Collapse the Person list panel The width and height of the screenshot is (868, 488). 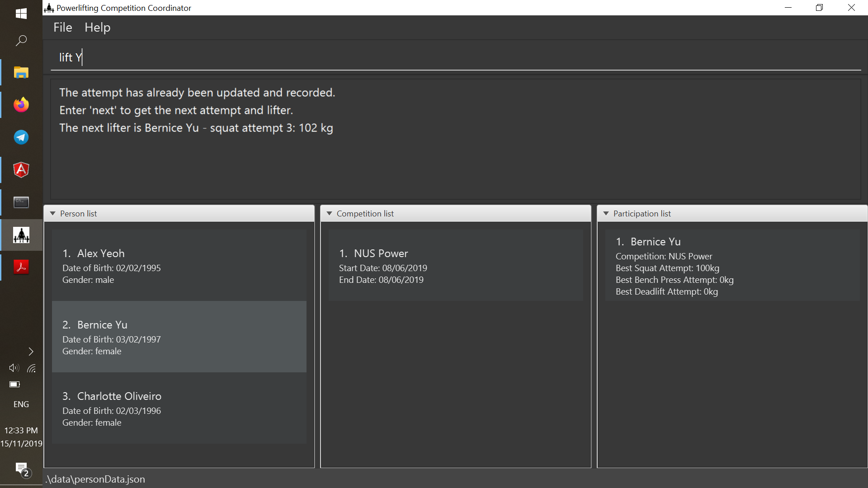pyautogui.click(x=53, y=214)
